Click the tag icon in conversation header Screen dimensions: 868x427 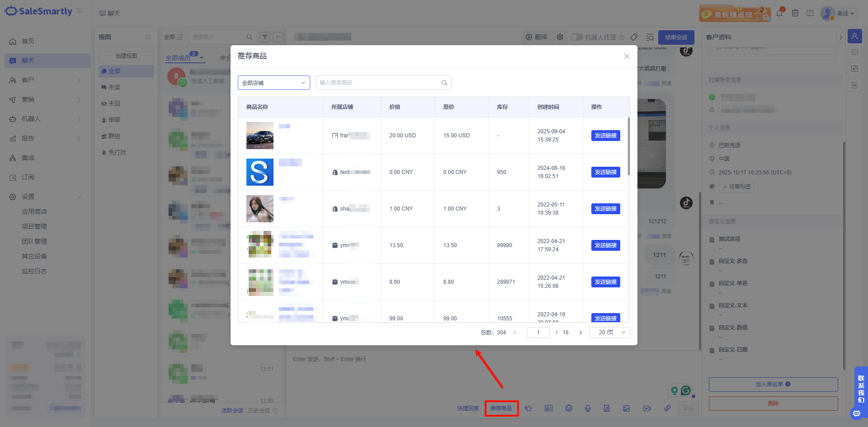(634, 37)
